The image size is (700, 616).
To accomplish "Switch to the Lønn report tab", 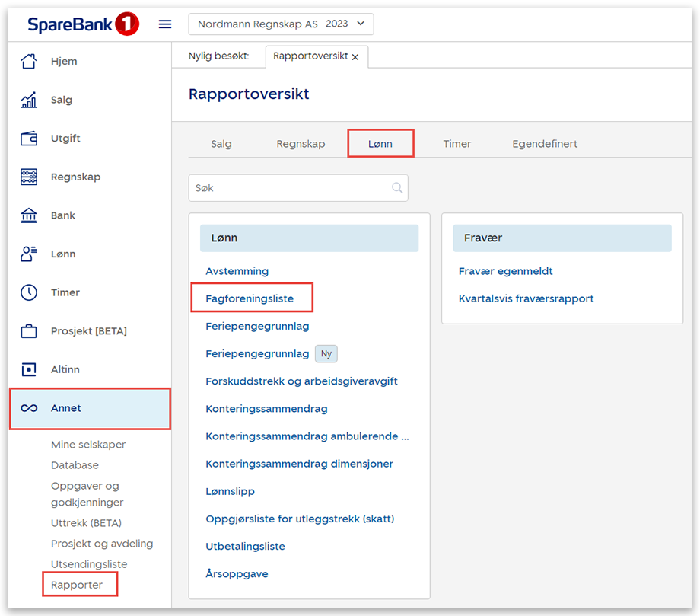I will pos(380,144).
